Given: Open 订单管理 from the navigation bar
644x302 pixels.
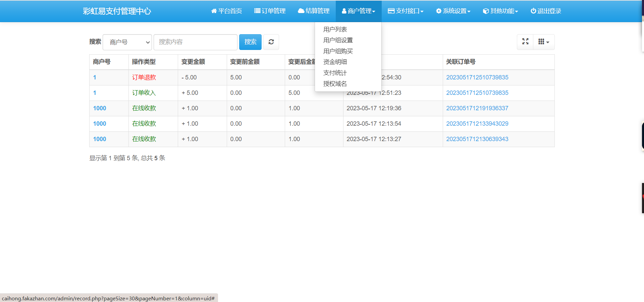Looking at the screenshot, I should point(270,11).
